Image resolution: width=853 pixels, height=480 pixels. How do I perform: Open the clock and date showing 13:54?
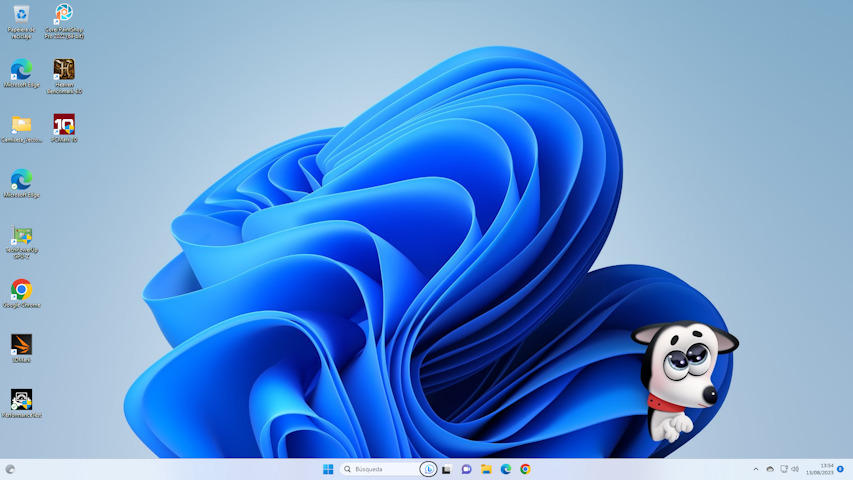(x=820, y=469)
